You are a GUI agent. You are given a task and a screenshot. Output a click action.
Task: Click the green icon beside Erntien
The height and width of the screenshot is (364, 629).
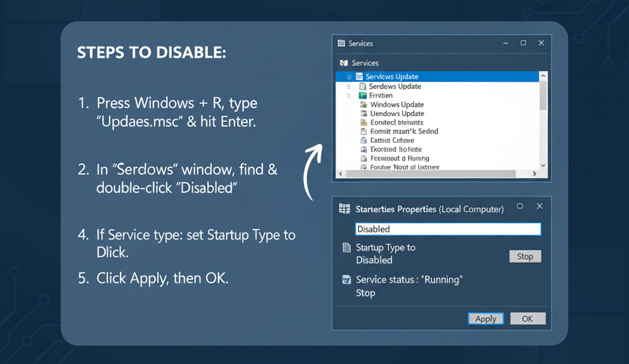click(x=362, y=95)
